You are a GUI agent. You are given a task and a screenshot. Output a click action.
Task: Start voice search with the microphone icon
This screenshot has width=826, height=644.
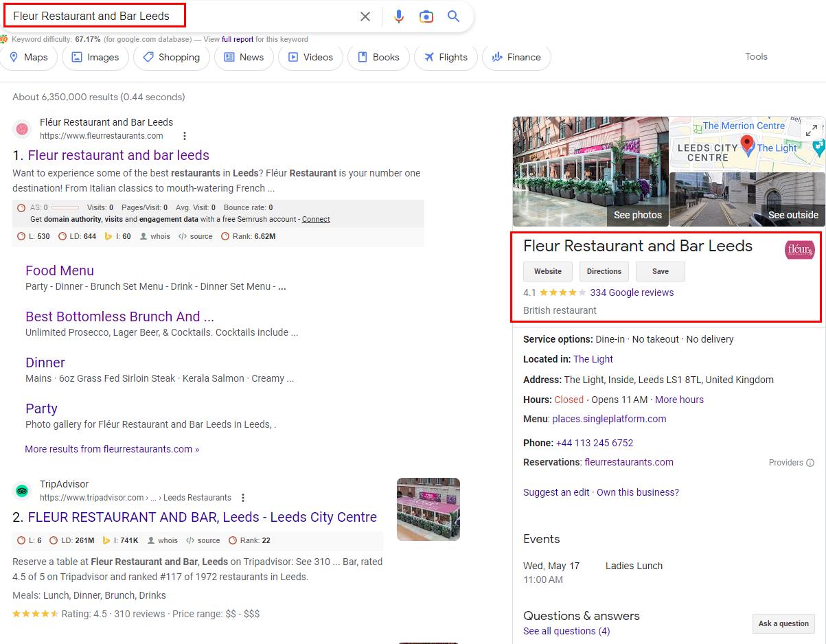pyautogui.click(x=399, y=16)
